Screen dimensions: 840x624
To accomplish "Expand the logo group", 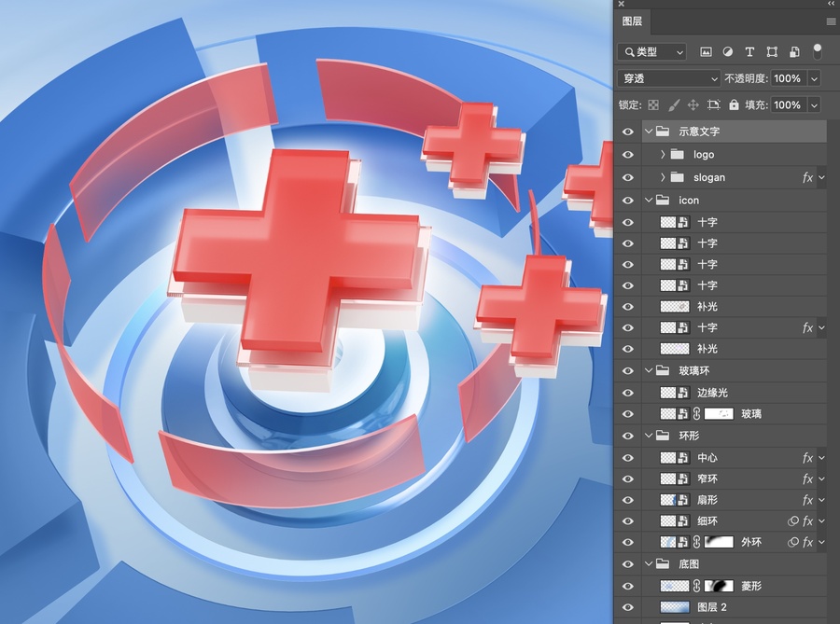I will click(x=663, y=154).
